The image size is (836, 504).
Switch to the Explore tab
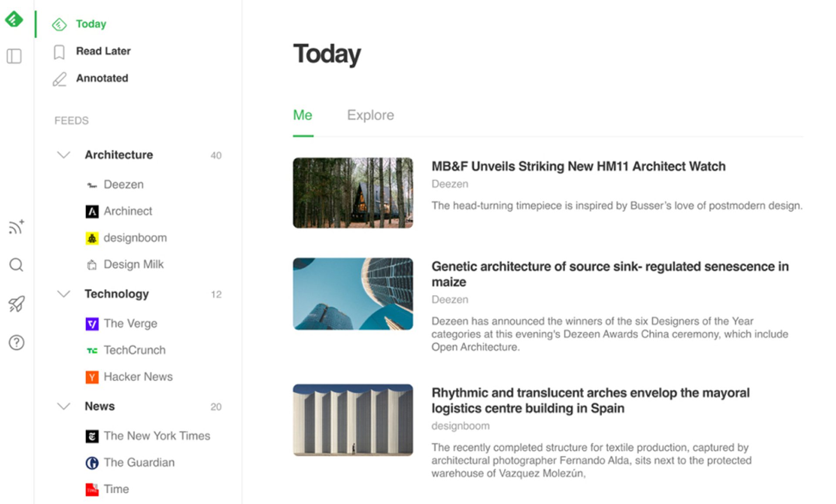coord(370,115)
